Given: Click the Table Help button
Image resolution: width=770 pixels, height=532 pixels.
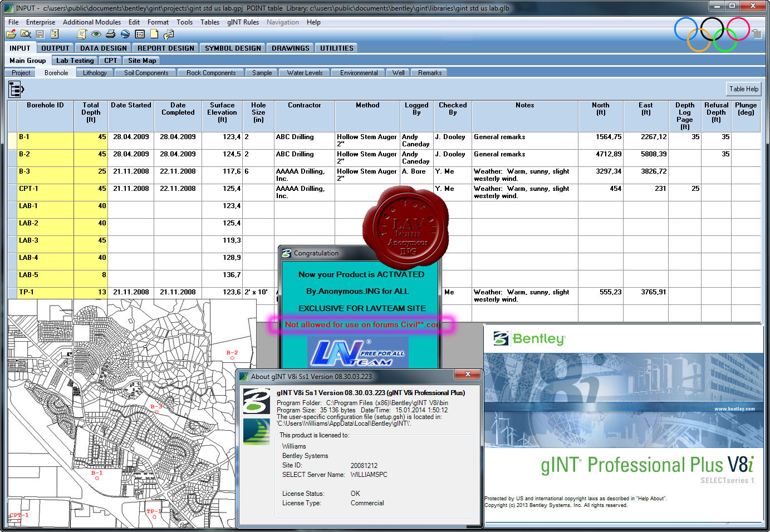Looking at the screenshot, I should (x=744, y=89).
